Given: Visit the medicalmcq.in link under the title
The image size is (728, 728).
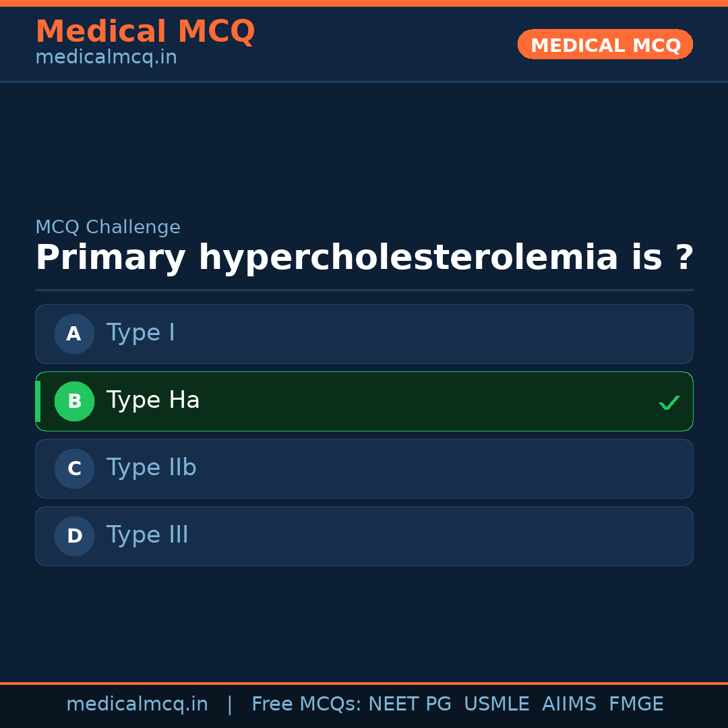Looking at the screenshot, I should point(106,58).
